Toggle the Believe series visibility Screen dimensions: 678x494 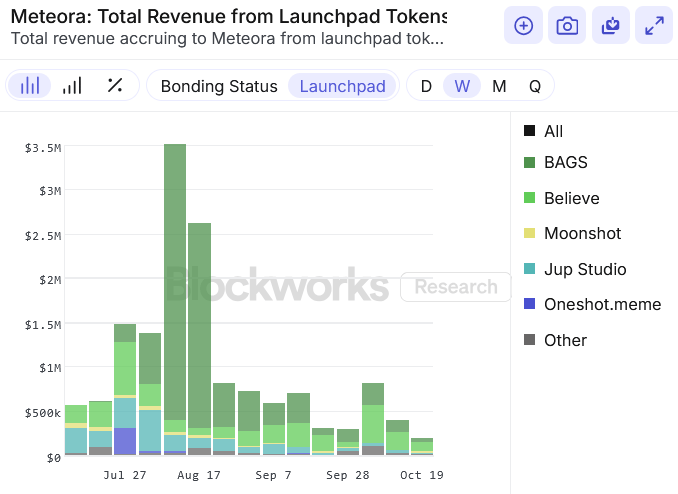[x=571, y=198]
